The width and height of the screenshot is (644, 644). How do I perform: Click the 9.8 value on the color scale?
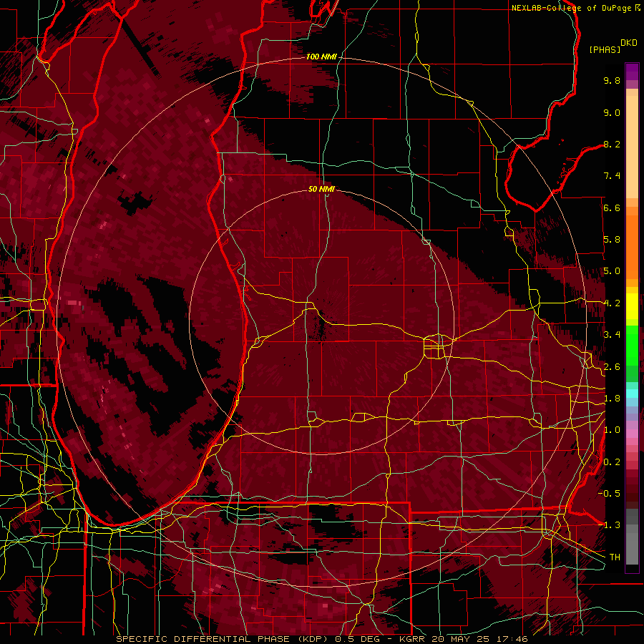(x=612, y=80)
